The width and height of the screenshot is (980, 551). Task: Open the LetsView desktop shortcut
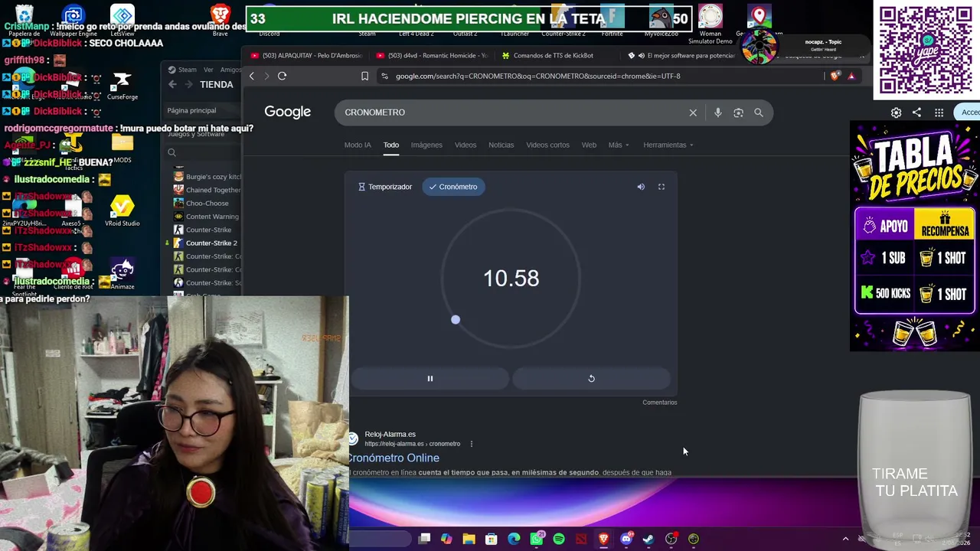(x=122, y=20)
